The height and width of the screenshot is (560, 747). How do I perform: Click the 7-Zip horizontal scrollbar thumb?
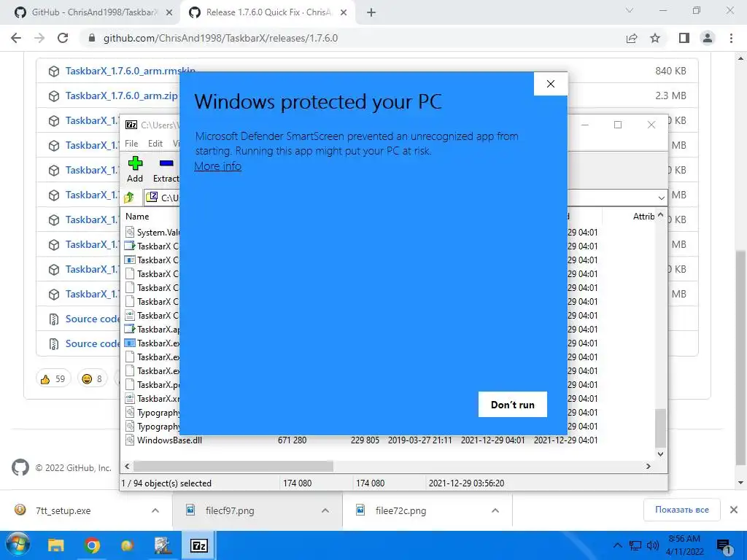pos(233,466)
